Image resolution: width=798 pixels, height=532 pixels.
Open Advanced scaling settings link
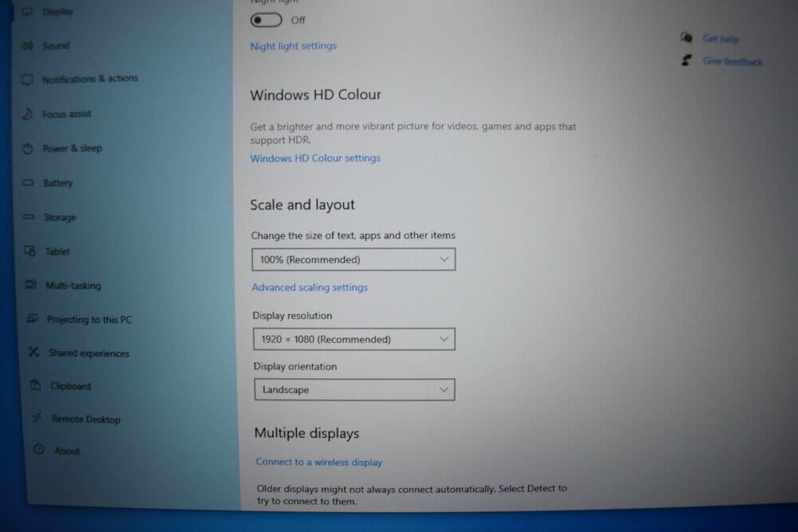coord(310,287)
